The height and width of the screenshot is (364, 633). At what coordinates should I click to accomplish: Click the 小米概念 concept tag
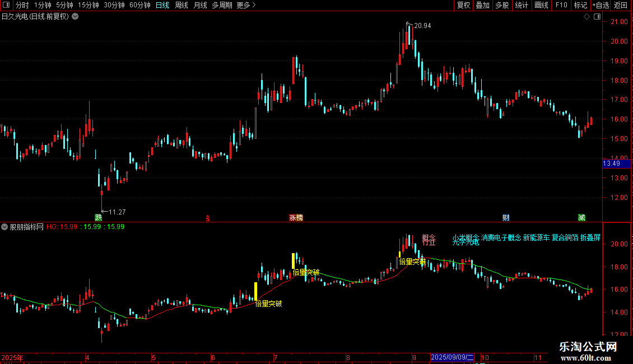click(466, 237)
